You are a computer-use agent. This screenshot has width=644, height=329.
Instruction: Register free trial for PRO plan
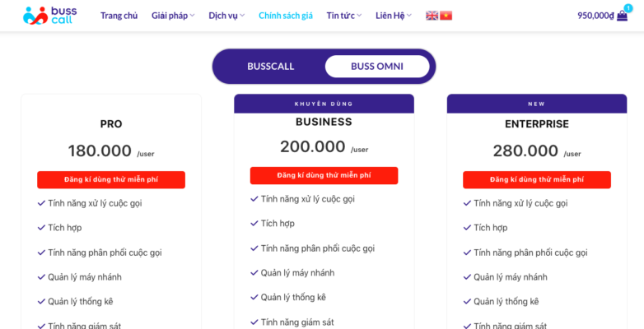click(x=111, y=179)
